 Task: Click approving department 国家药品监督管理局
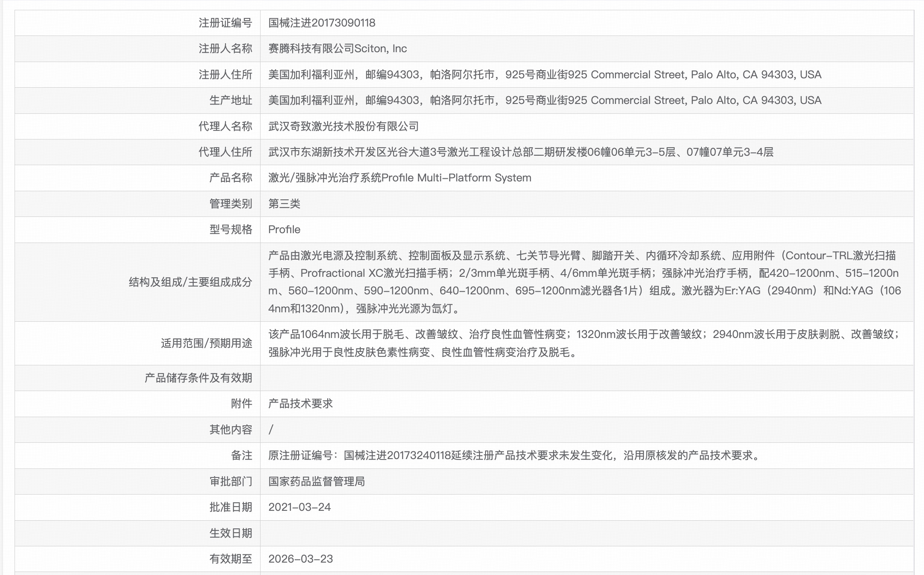point(317,481)
